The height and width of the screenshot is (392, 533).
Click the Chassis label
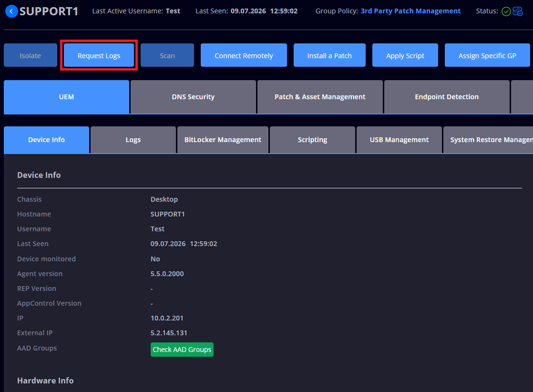29,199
